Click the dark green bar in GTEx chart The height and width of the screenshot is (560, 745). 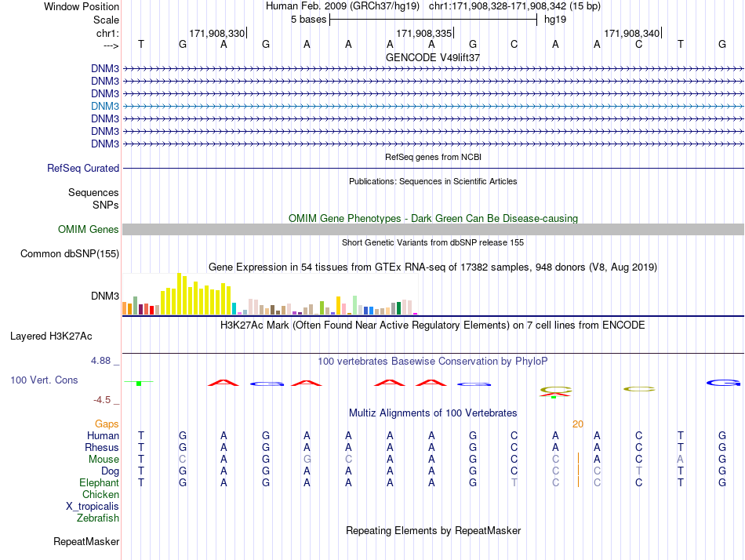pos(398,308)
